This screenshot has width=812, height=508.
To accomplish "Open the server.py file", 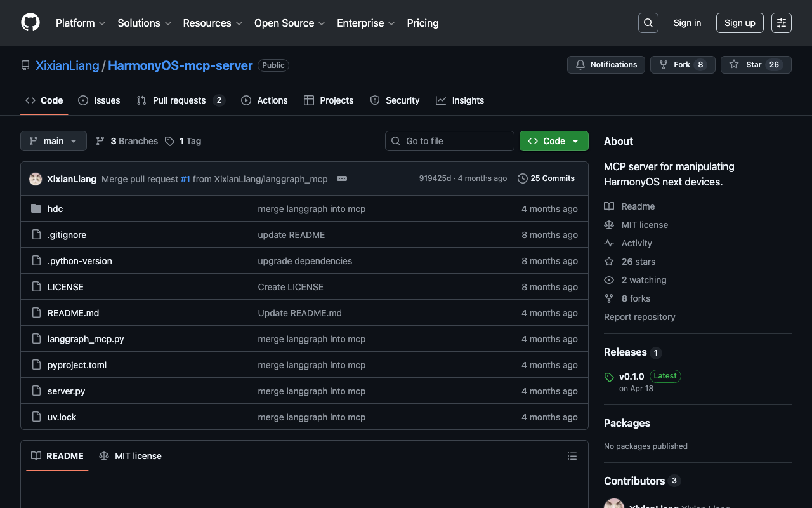I will click(x=66, y=391).
